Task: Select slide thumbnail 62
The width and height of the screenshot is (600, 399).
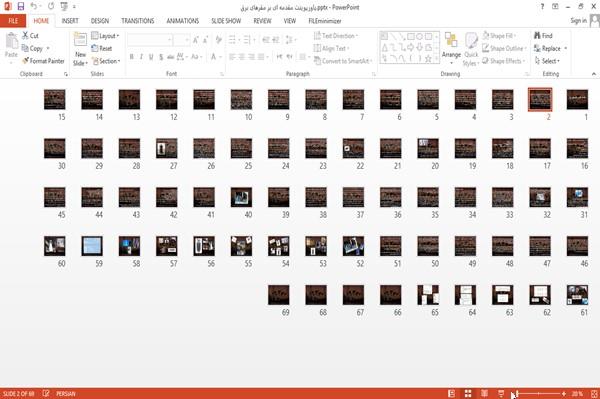Action: coord(540,295)
